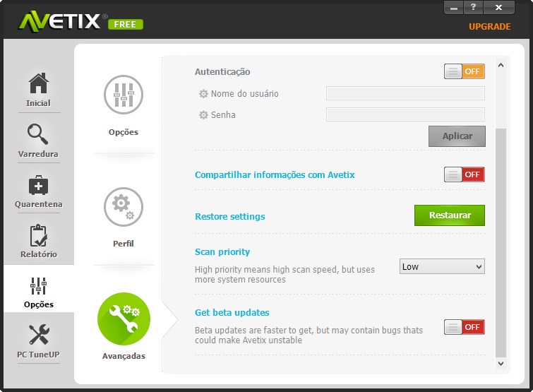Click the Scan priority heading
The width and height of the screenshot is (533, 392).
click(x=222, y=252)
